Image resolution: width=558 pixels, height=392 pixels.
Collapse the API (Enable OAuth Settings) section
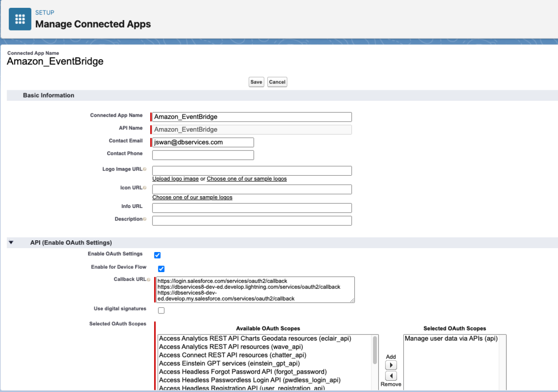pyautogui.click(x=11, y=242)
